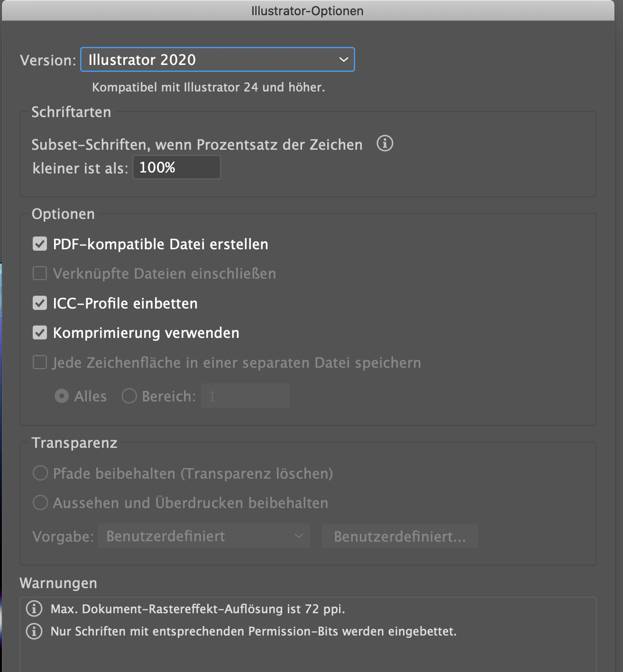Click the disabled Bereich range field
The width and height of the screenshot is (623, 672).
pyautogui.click(x=245, y=396)
